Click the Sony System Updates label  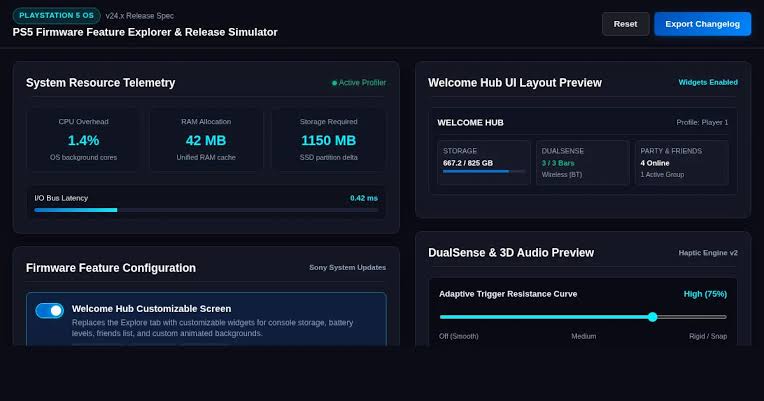(347, 267)
